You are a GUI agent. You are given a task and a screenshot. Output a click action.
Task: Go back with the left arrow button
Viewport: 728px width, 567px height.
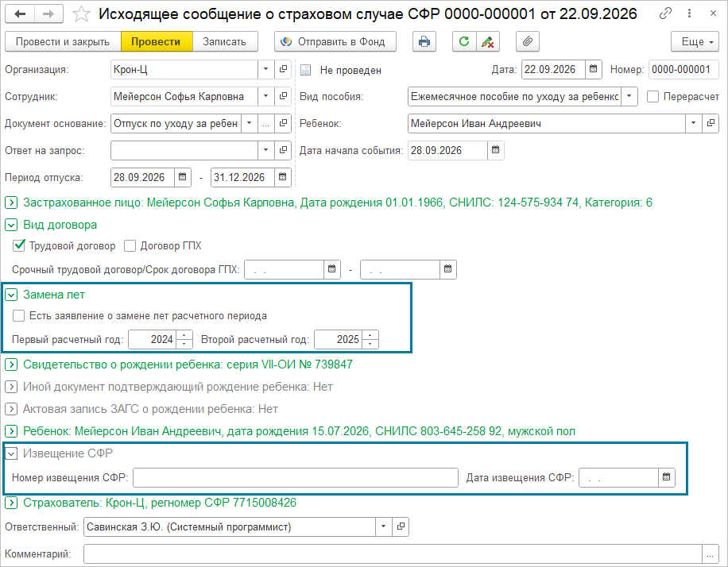click(20, 14)
